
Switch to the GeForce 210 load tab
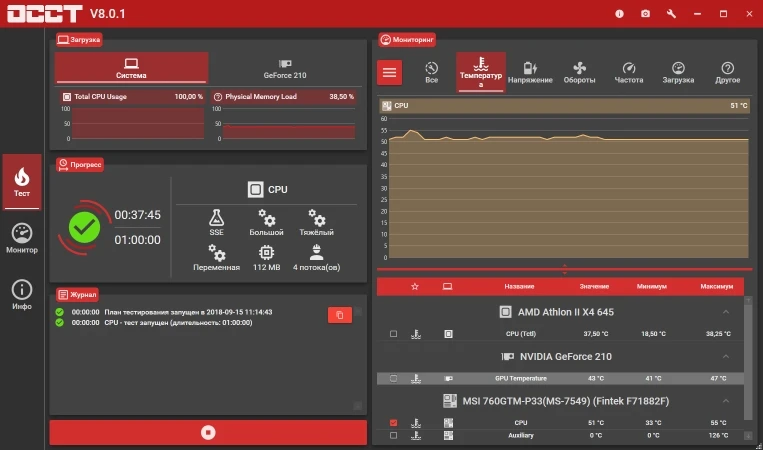tap(285, 69)
